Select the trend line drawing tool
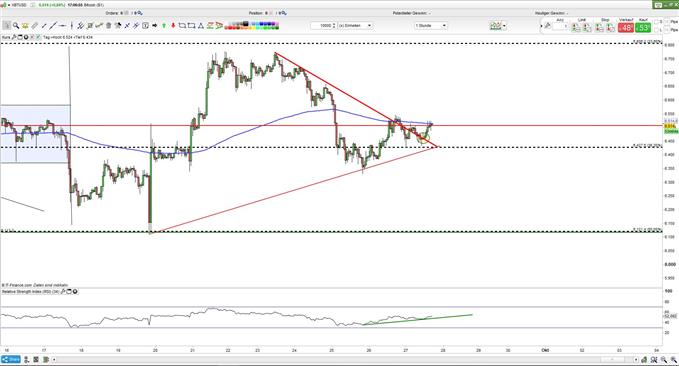Screen dimensions: 679x366 click(x=53, y=26)
